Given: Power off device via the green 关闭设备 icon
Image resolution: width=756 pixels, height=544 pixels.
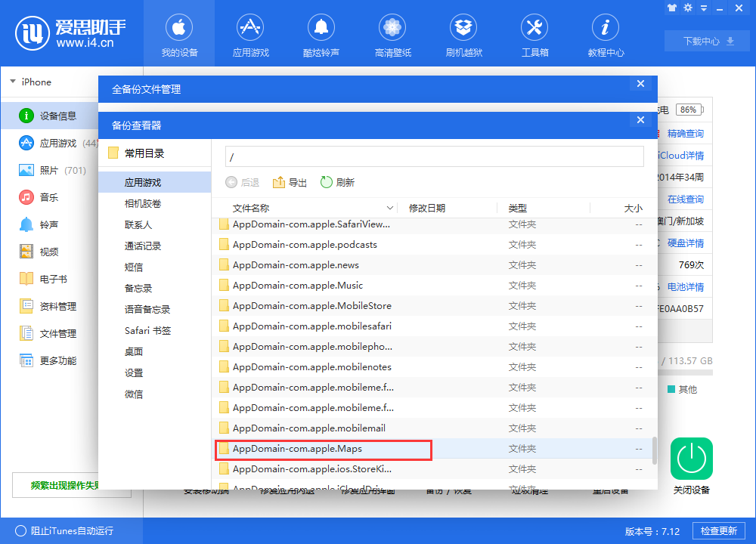Looking at the screenshot, I should click(691, 459).
